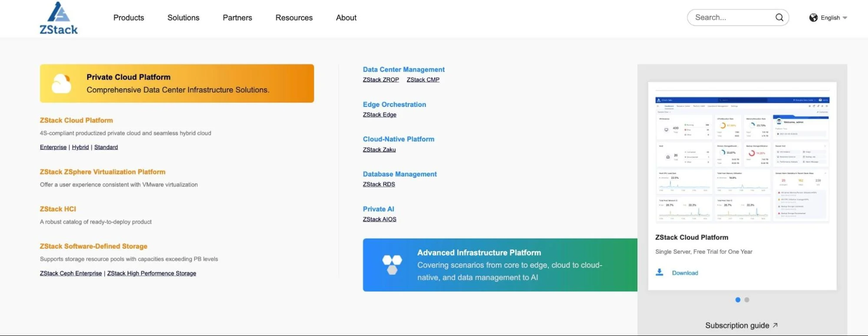Click '4S-compliant productized private cloud' description
This screenshot has height=336, width=868.
125,133
